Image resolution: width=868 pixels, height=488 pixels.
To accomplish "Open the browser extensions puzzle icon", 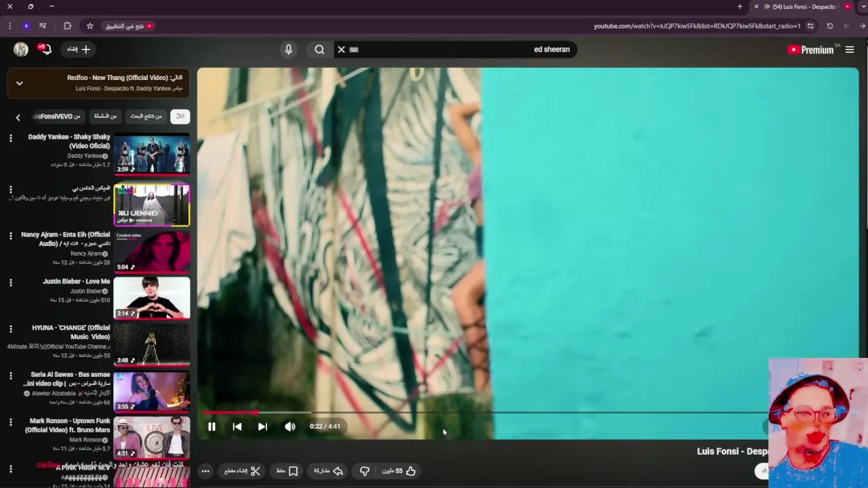I will (x=67, y=26).
